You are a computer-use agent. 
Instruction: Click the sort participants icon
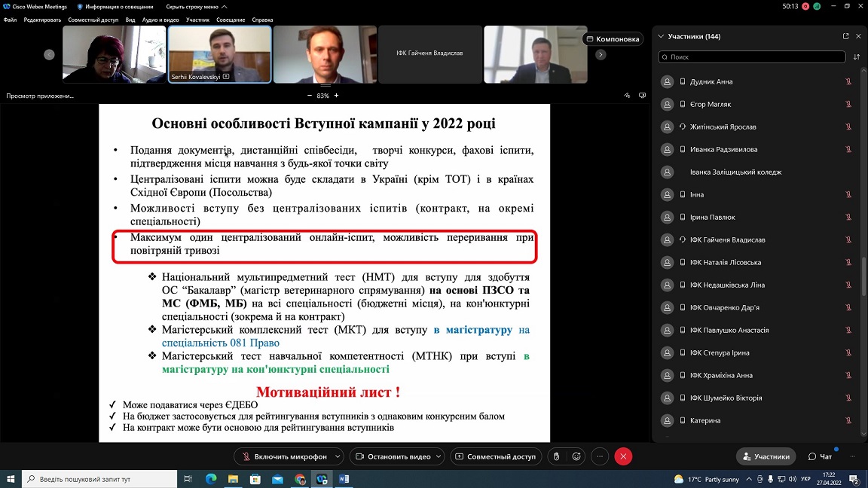pyautogui.click(x=857, y=57)
